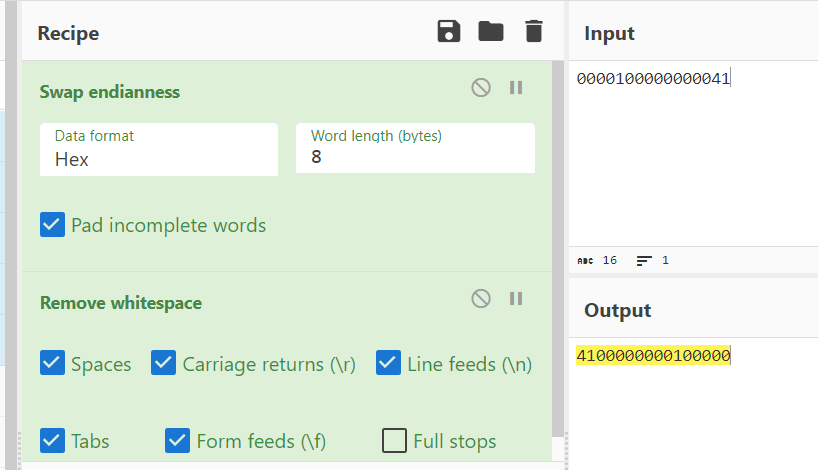
Task: Disable Form feeds (\f) checkbox
Action: pos(178,440)
